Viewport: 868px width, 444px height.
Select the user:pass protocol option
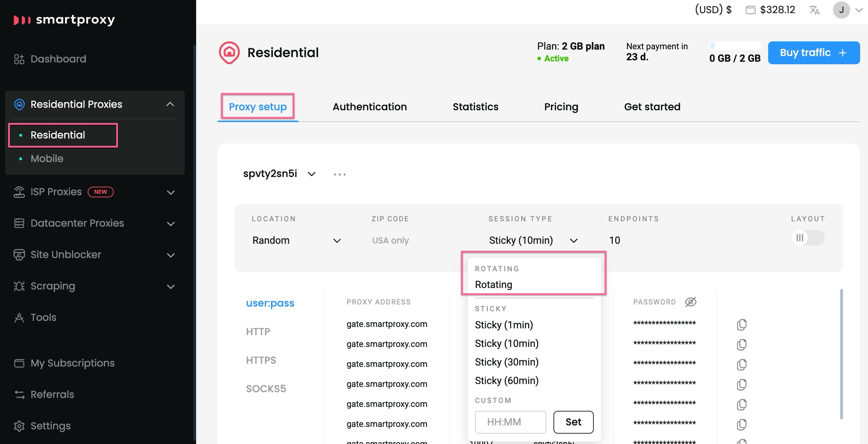click(270, 303)
